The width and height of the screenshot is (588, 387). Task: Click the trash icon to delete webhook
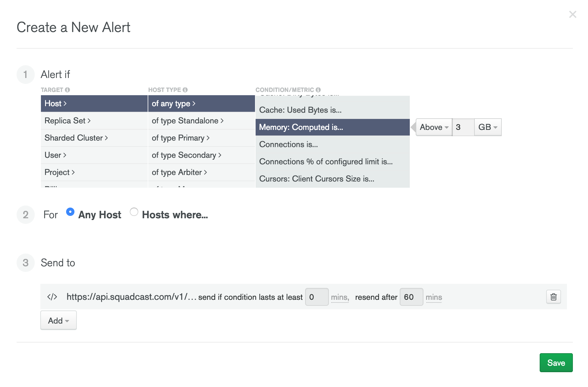[553, 297]
